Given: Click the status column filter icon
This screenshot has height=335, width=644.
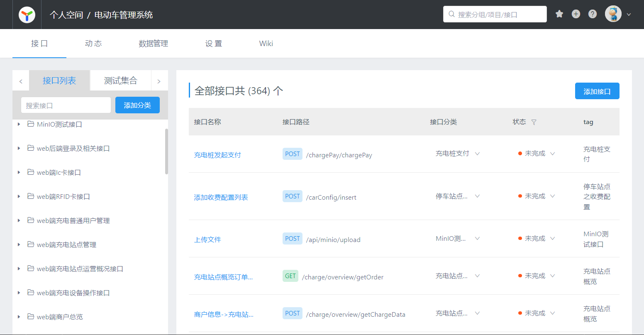Looking at the screenshot, I should click(534, 122).
